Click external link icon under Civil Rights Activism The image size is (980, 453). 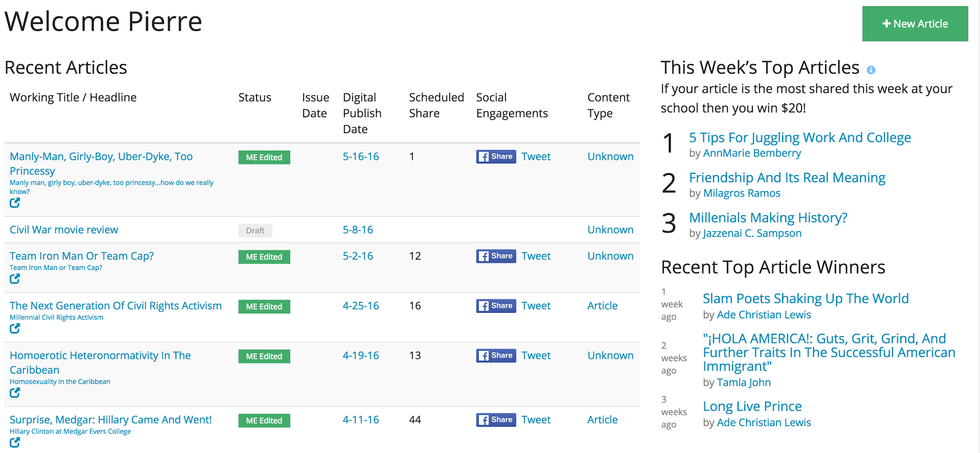pyautogui.click(x=15, y=329)
